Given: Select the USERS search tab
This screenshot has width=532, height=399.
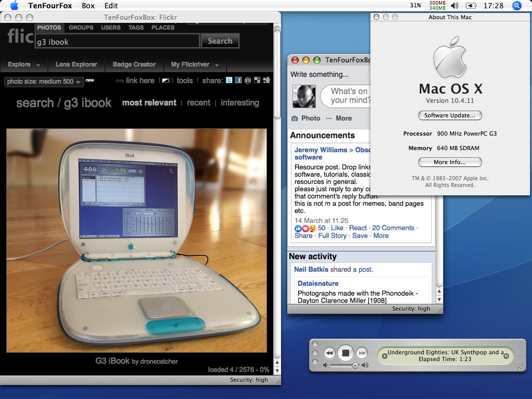Looking at the screenshot, I should [111, 28].
